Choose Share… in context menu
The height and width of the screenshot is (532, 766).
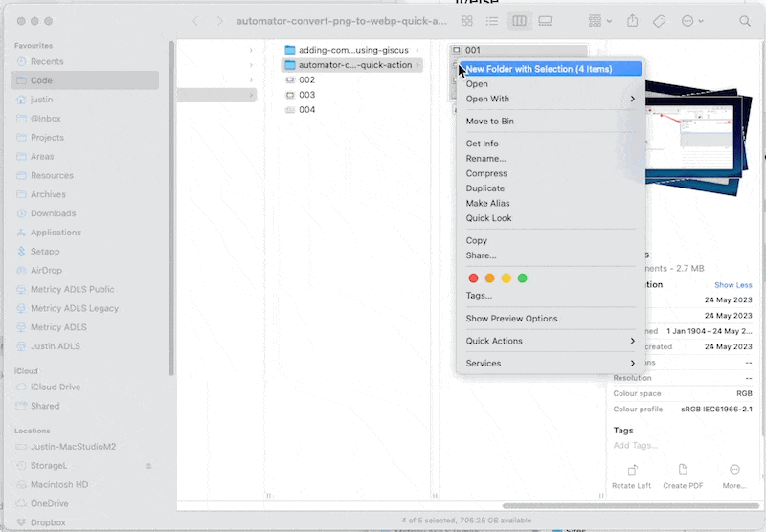(550, 255)
